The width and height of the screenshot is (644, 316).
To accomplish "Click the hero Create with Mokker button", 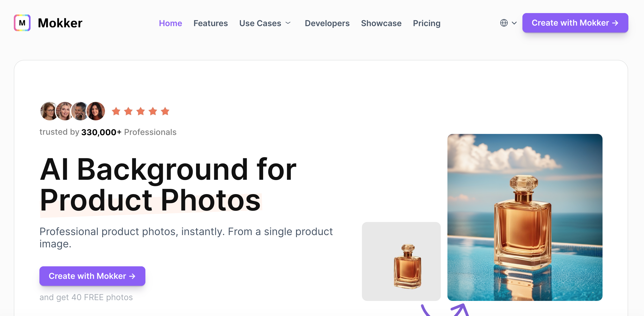I will [92, 276].
